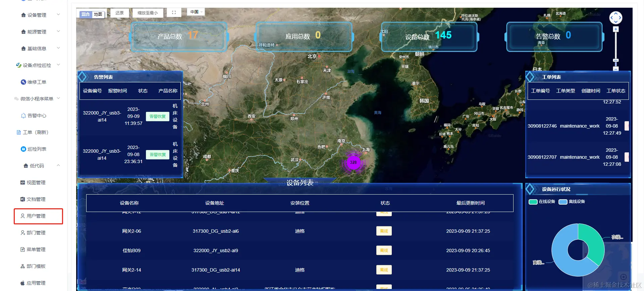Viewport: 644px width, 291px height.
Task: Click the 告警中心 bell icon
Action: pyautogui.click(x=23, y=116)
